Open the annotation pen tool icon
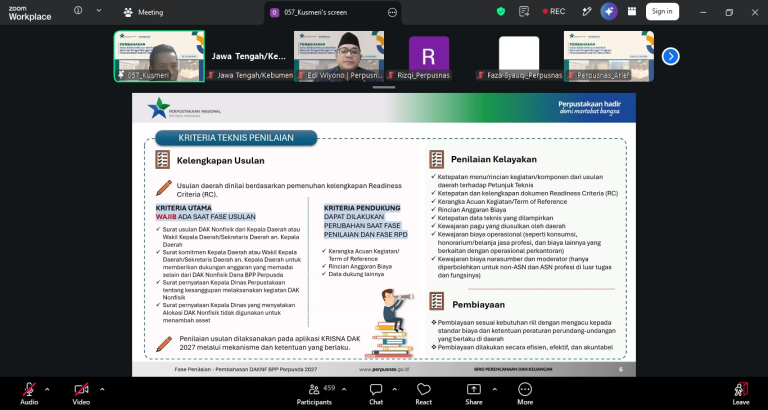768x410 pixels. (586, 11)
